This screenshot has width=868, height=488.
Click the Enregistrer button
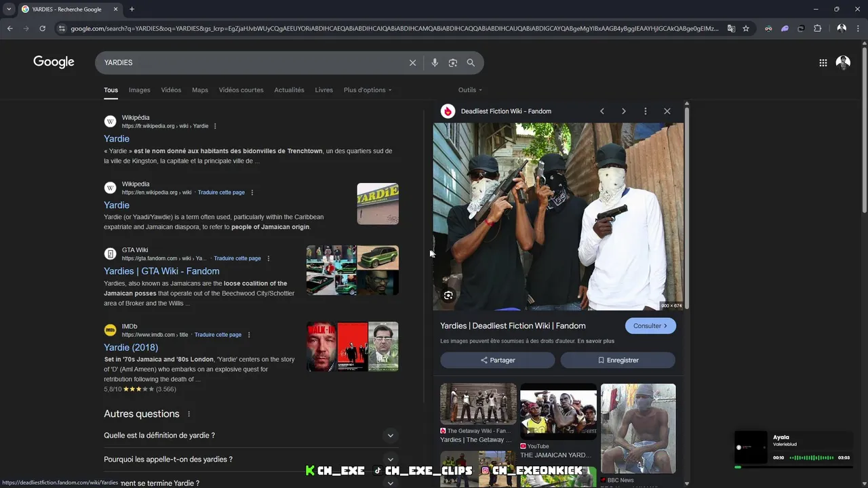(618, 360)
